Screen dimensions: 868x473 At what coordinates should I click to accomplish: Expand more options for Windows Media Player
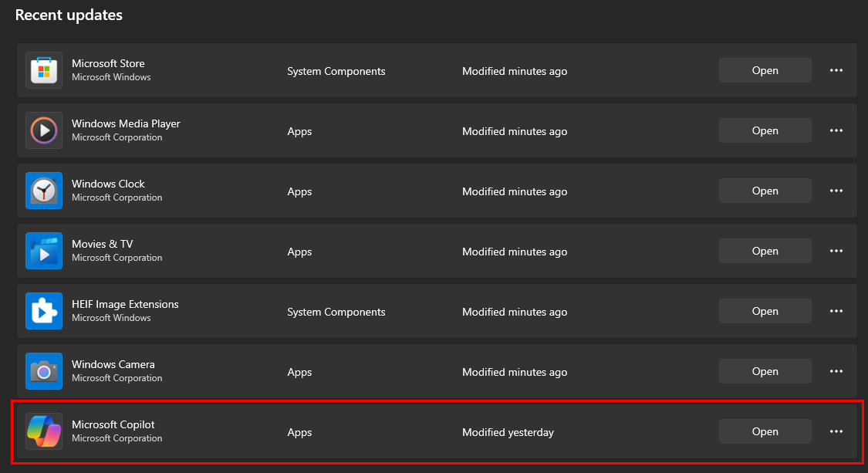point(836,130)
